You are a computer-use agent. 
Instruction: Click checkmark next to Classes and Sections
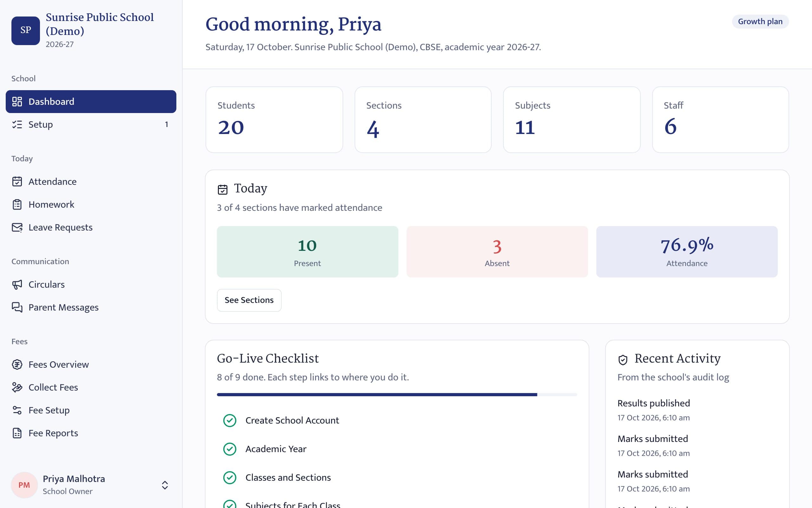click(230, 478)
